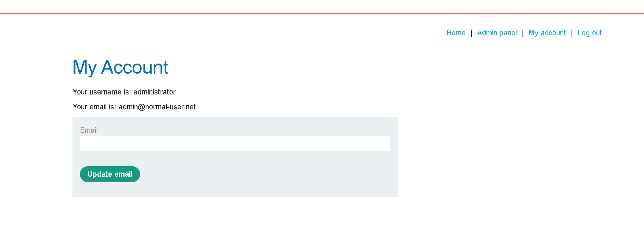Click the 'Your email is:' text
Screen dimensions: 644x251
(94, 107)
